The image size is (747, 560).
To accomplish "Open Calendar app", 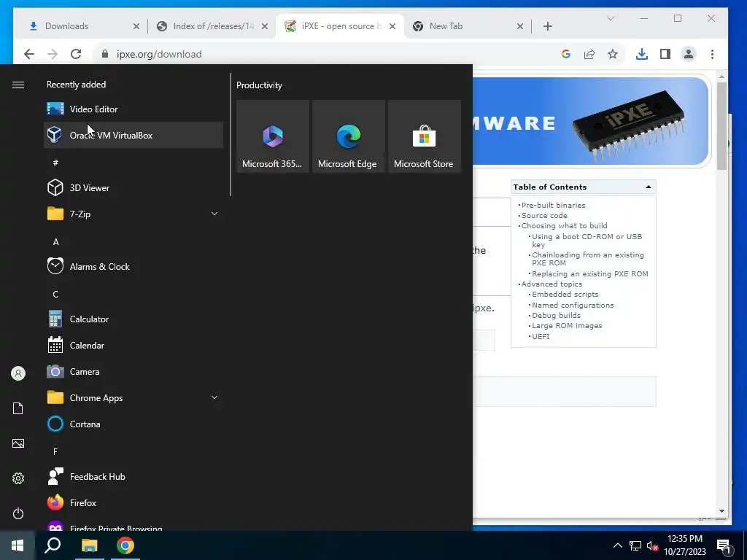I will [x=133, y=345].
